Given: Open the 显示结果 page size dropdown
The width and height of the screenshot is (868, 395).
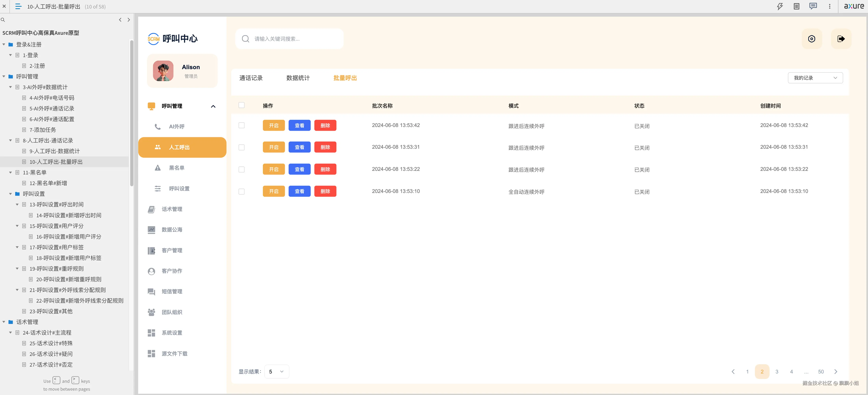Looking at the screenshot, I should (276, 371).
